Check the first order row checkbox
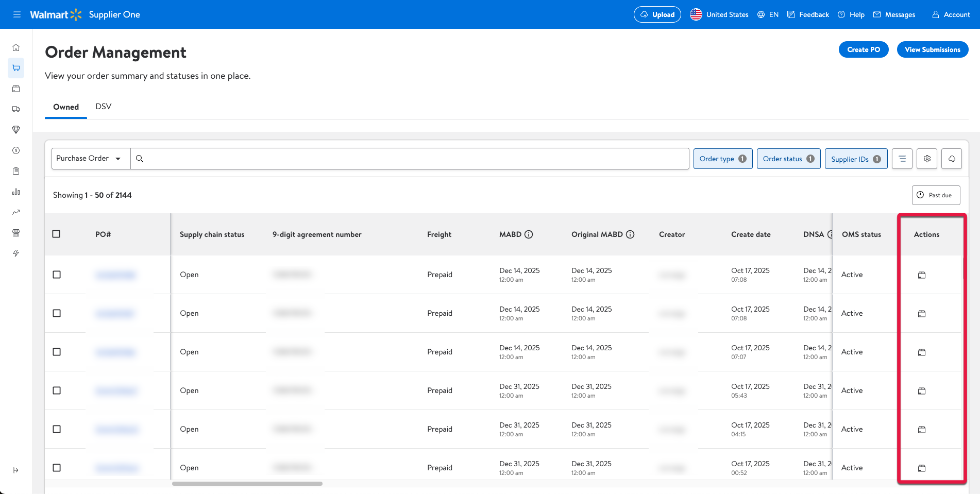Image resolution: width=980 pixels, height=494 pixels. coord(57,275)
